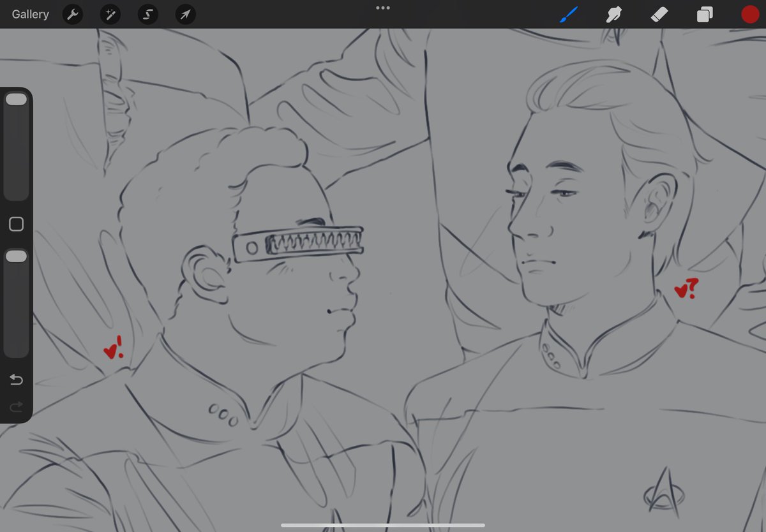Open the Adjustments magic wand menu
The width and height of the screenshot is (766, 532).
point(110,14)
